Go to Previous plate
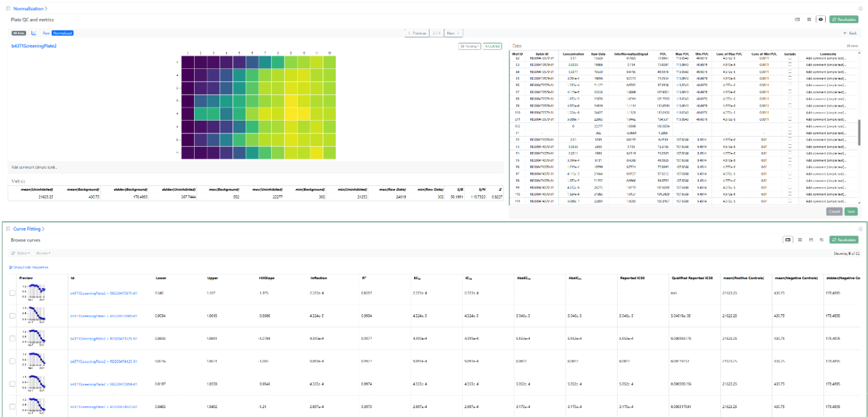Viewport: 868px width, 417px height. [417, 33]
